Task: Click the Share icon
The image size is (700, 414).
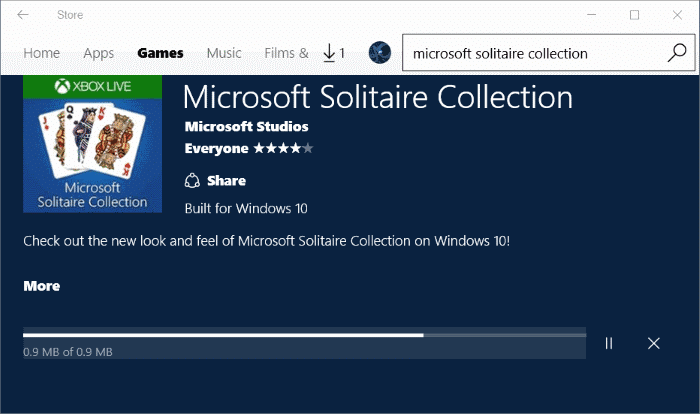Action: pos(192,180)
